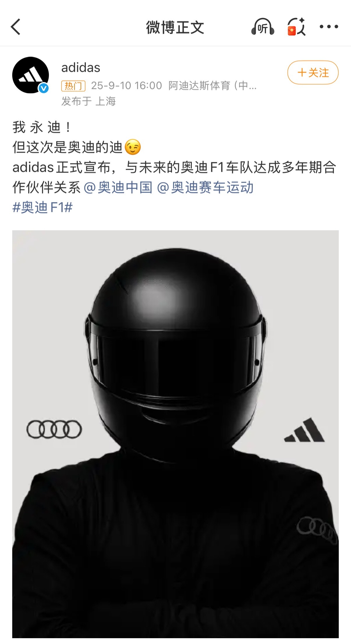Viewport: 351px width, 644px height.
Task: Follow adidas with 关注 button
Action: (x=313, y=72)
